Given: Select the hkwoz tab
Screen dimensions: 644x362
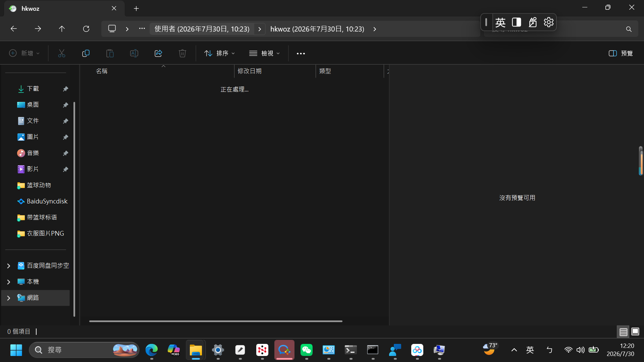Looking at the screenshot, I should coord(64,8).
